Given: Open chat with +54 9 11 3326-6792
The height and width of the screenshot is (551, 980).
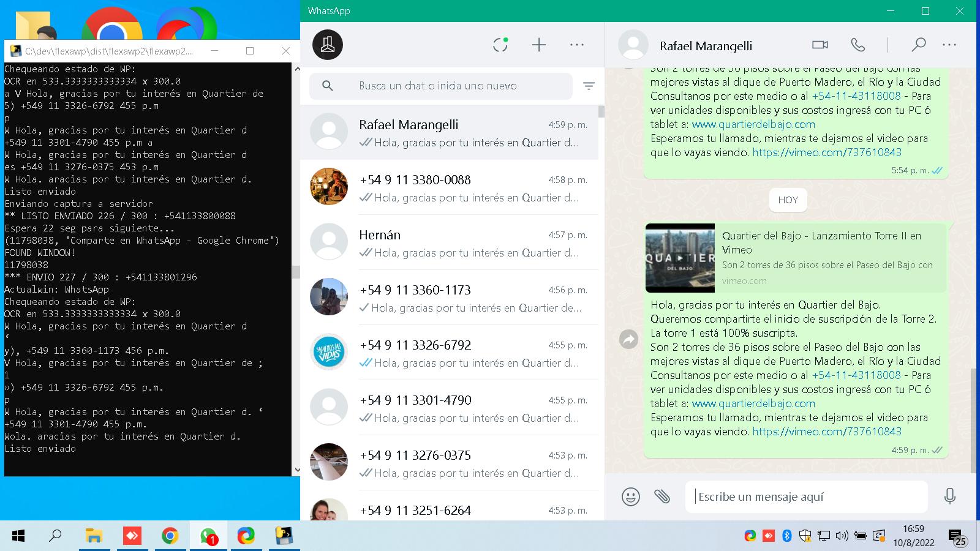Looking at the screenshot, I should [x=449, y=353].
